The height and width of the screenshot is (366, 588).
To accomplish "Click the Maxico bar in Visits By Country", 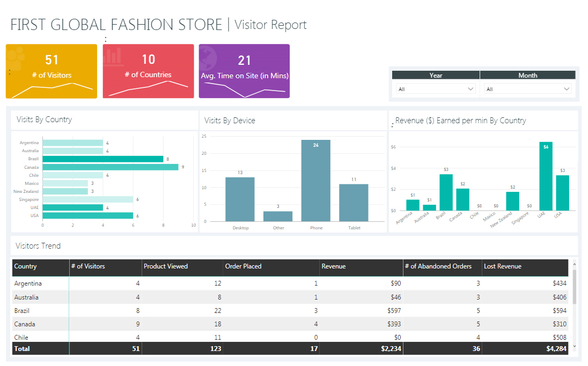I will (65, 183).
